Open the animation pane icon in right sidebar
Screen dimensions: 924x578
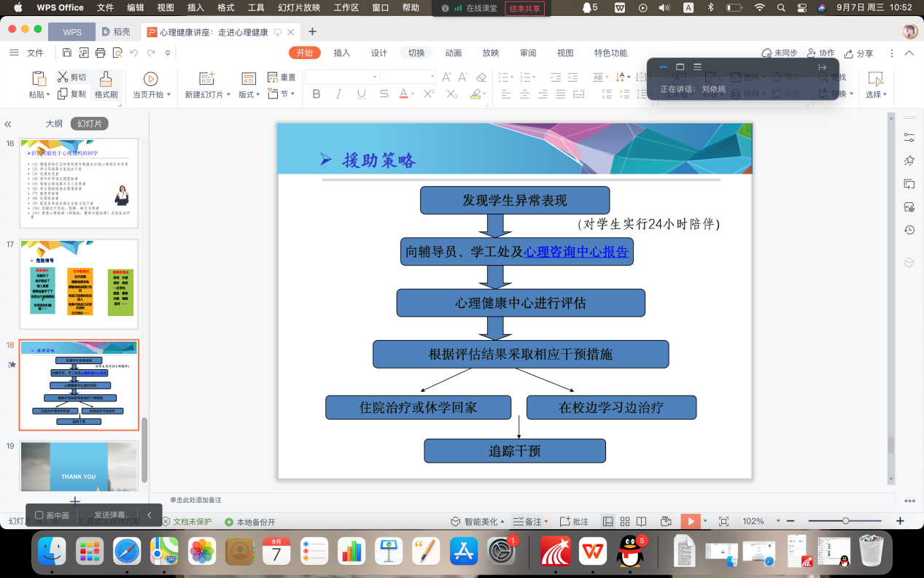[909, 160]
